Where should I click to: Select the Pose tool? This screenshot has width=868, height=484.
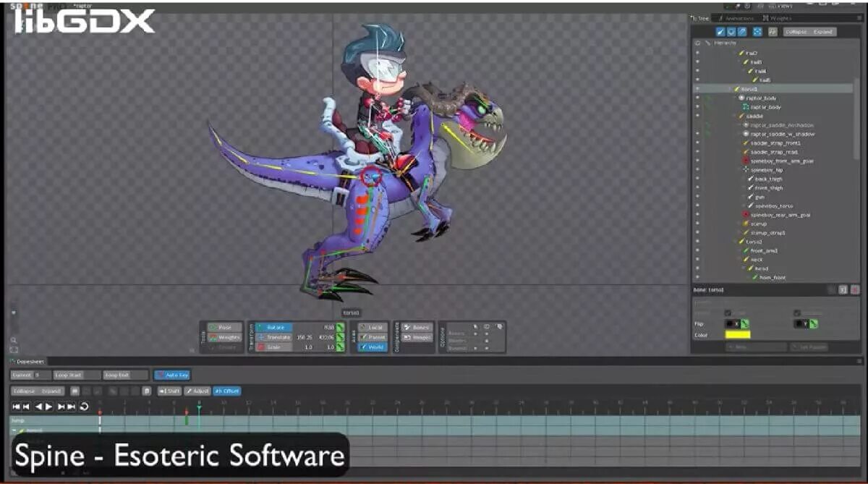pos(225,327)
